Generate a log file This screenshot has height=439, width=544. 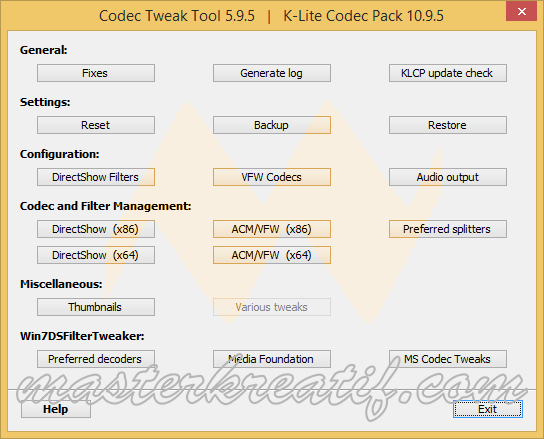point(272,73)
